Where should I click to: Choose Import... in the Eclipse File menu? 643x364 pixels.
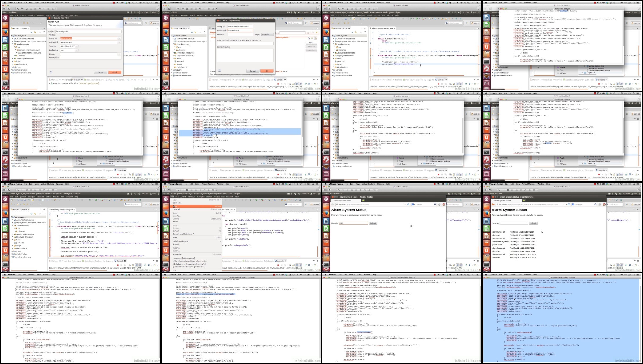(195, 248)
